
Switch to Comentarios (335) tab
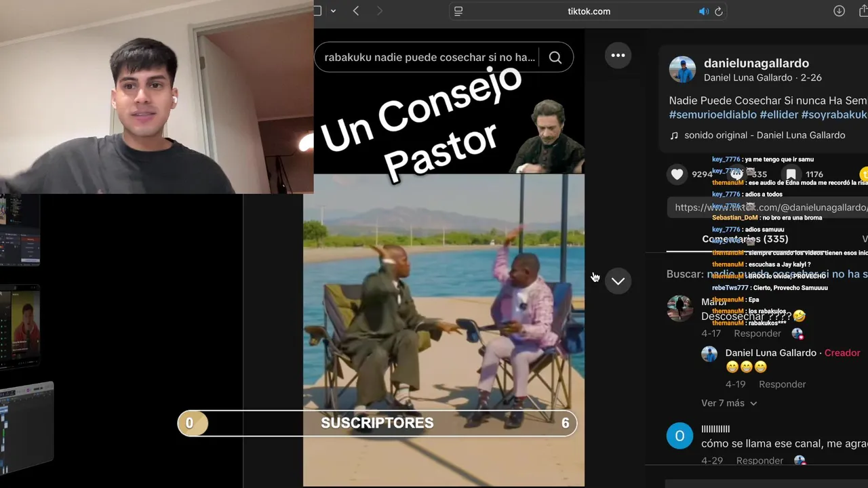(x=745, y=239)
